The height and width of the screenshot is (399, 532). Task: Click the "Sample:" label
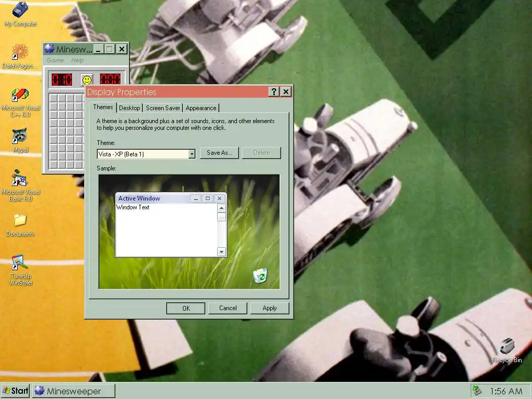point(106,168)
